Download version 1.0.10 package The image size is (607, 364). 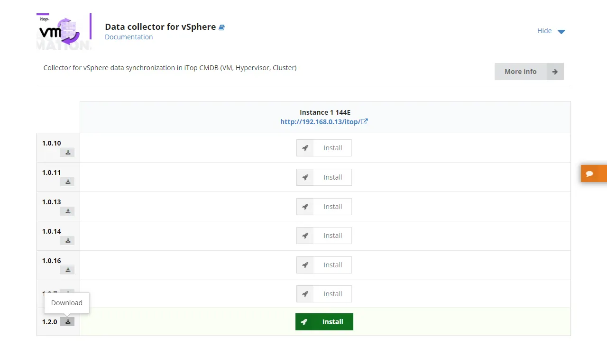point(67,153)
